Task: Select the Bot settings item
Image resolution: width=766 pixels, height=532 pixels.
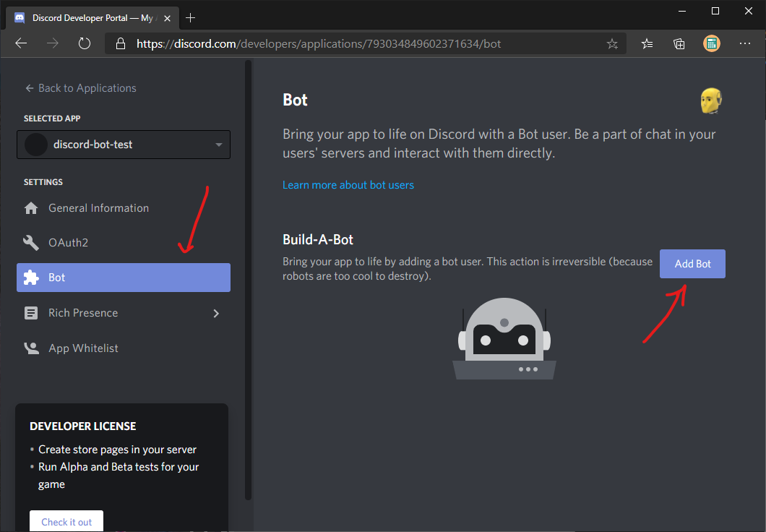Action: (123, 278)
